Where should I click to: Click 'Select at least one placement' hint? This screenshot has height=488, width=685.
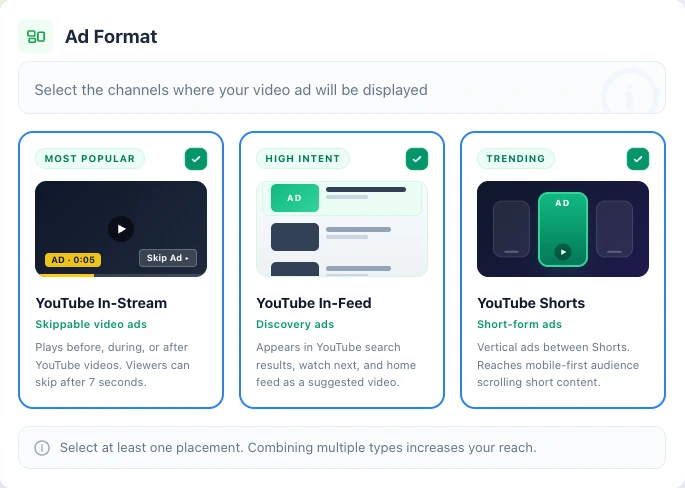pos(342,448)
